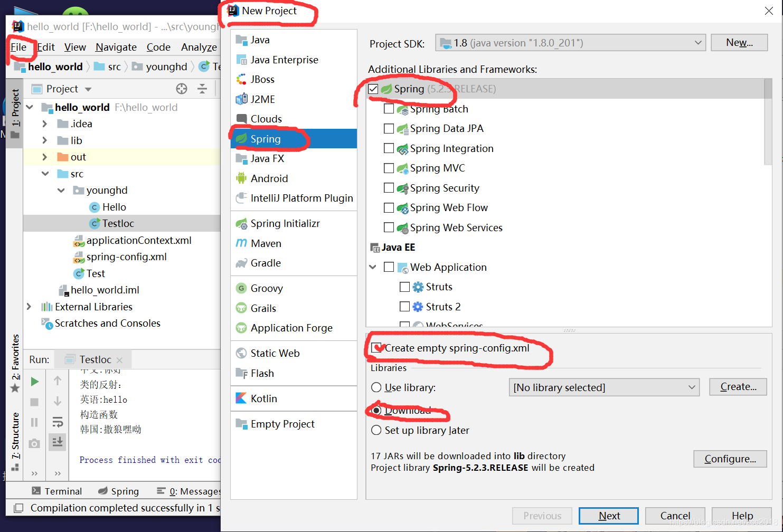Tick Spring Web Flow checkbox
The image size is (783, 532).
click(389, 207)
